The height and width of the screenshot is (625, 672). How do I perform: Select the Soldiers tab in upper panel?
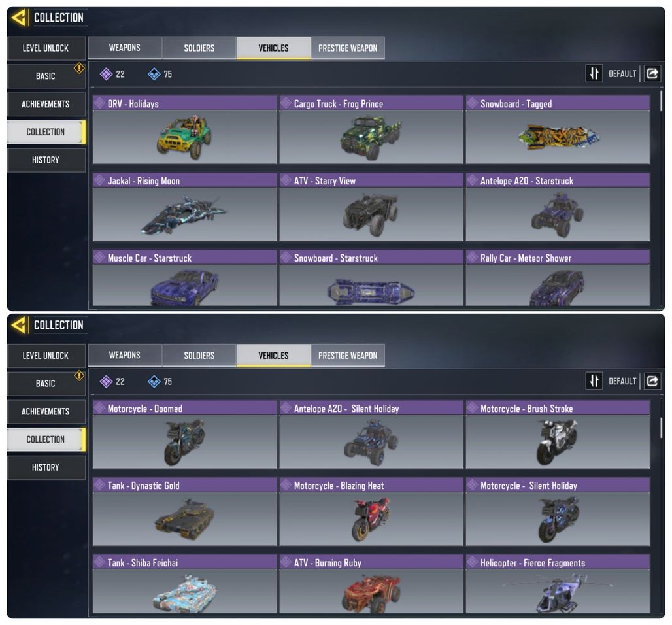pyautogui.click(x=199, y=48)
